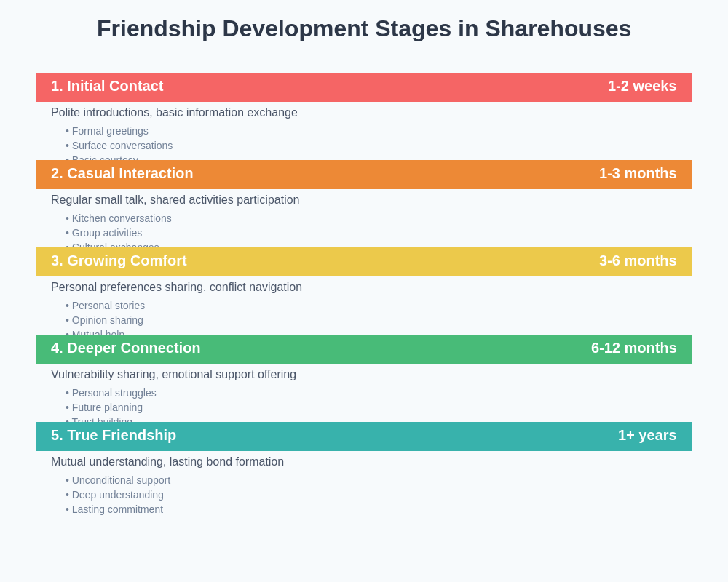Click the 'Formal greetings' bullet item
The width and height of the screenshot is (728, 582).
109,131
